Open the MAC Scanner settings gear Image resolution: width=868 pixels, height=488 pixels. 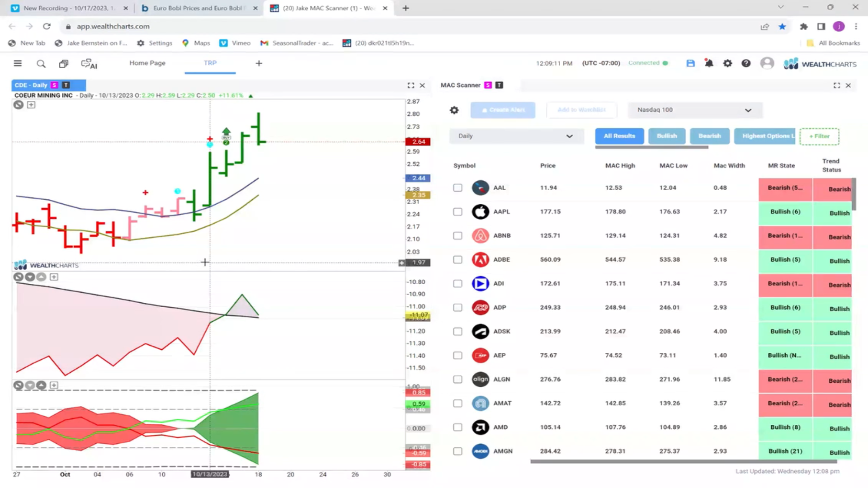[x=454, y=110]
